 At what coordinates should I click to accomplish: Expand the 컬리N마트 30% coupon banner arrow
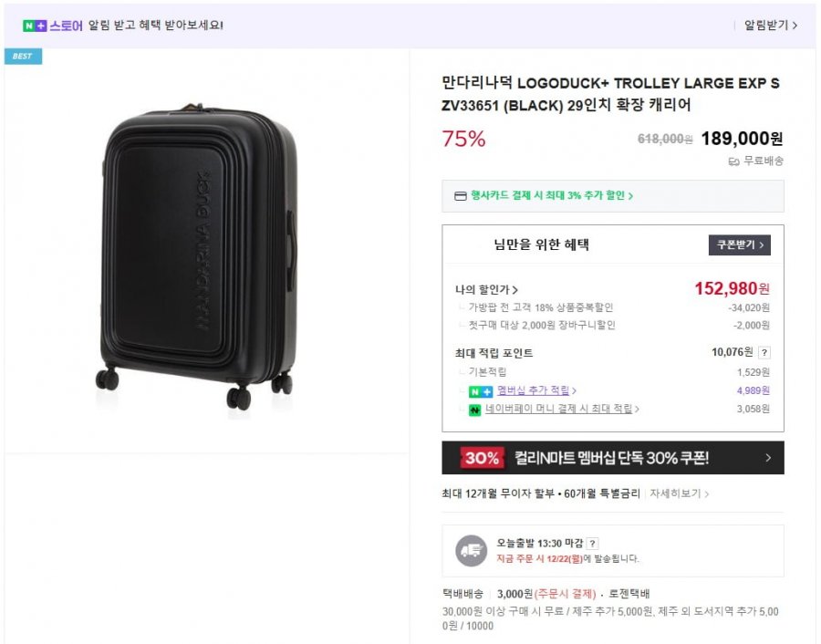(768, 458)
